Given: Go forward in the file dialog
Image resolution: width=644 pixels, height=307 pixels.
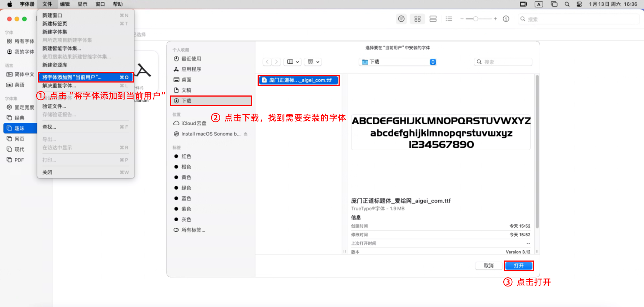Looking at the screenshot, I should tap(276, 62).
